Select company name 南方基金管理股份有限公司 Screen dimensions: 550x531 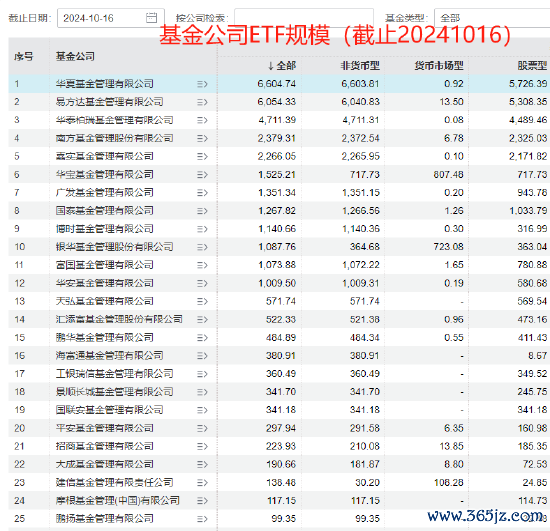[x=114, y=138]
